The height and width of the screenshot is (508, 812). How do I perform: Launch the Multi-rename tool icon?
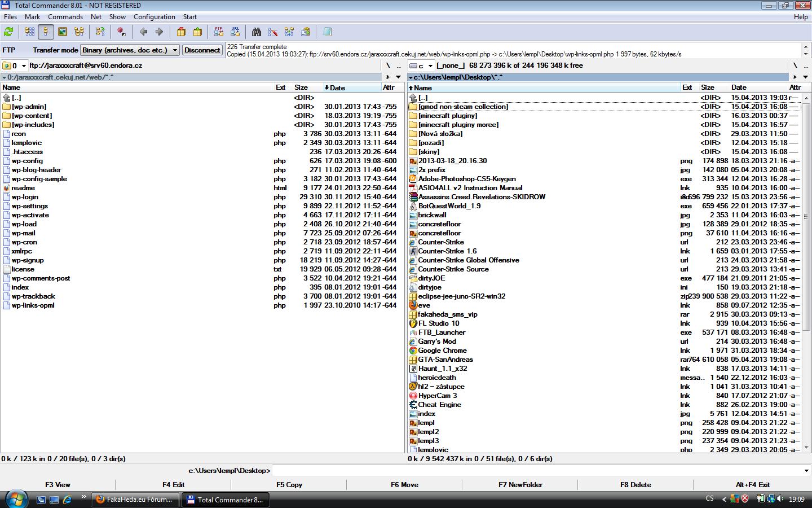click(x=273, y=32)
